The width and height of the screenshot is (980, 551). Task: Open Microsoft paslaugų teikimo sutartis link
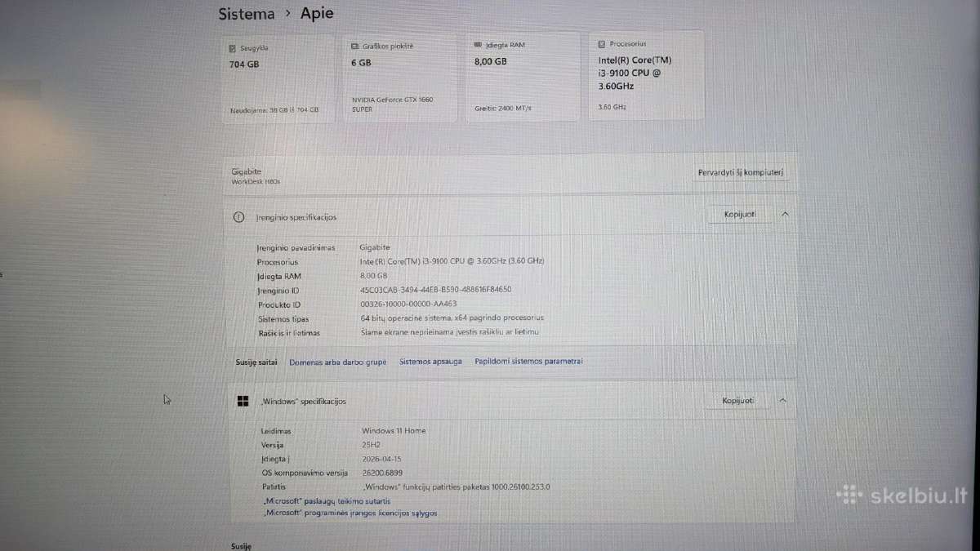tap(327, 501)
